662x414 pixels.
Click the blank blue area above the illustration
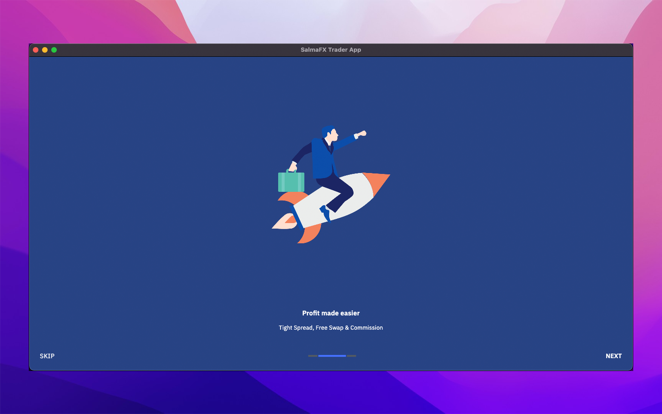tap(331, 90)
